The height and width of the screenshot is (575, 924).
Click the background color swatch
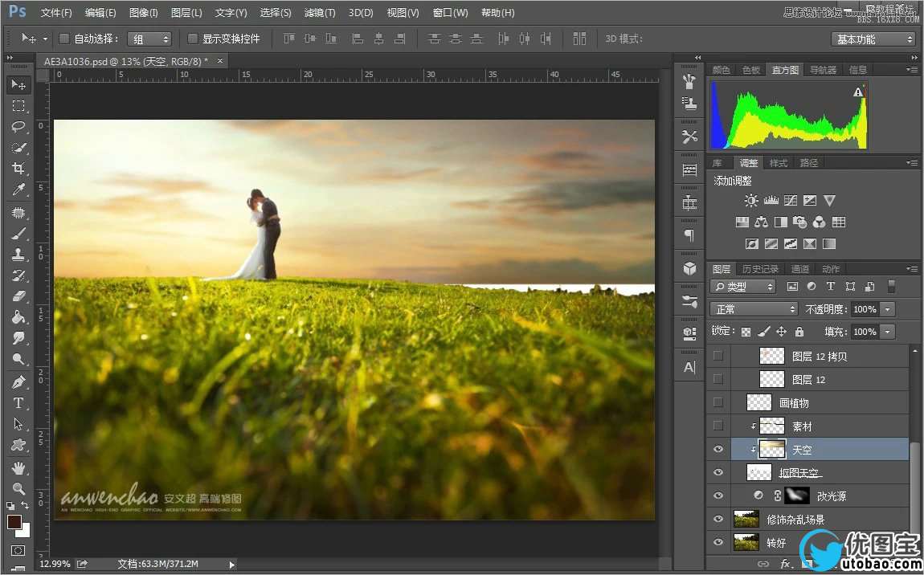(25, 532)
